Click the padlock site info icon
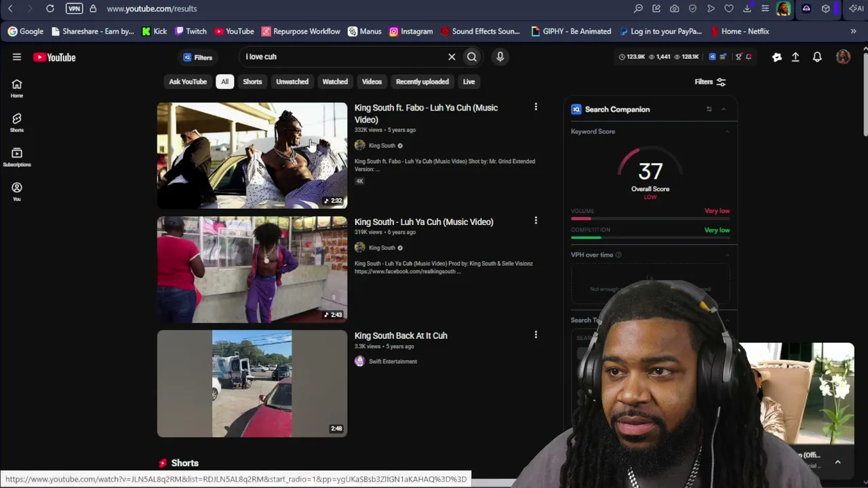868x488 pixels. 93,9
